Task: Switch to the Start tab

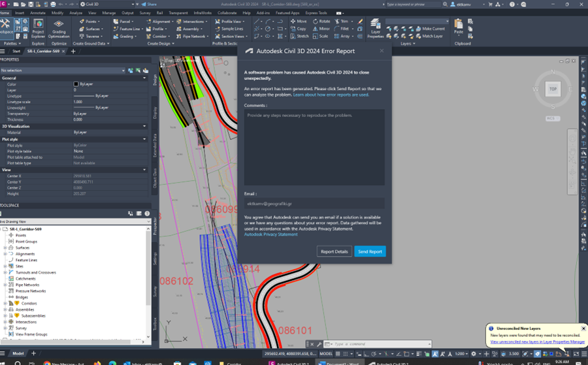Action: coord(16,51)
